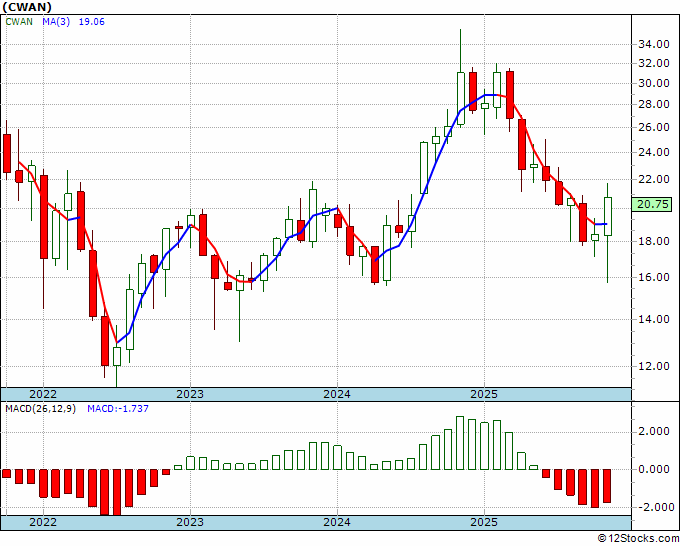Click the 18.00 price axis label

pos(653,241)
